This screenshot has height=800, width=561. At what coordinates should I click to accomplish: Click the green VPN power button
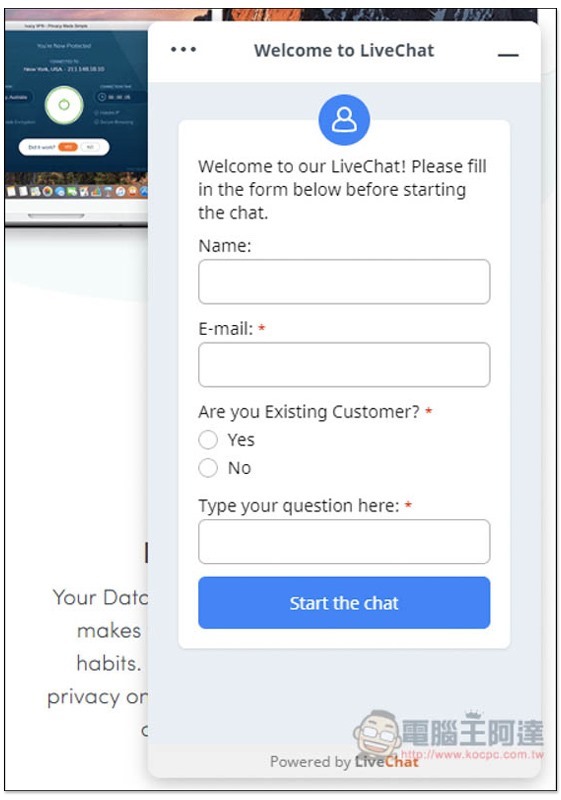64,105
